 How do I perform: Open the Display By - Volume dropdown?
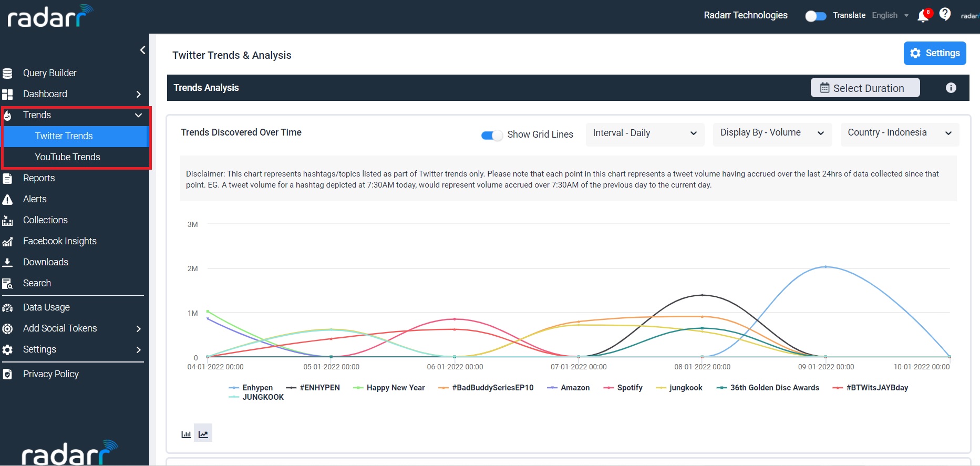(772, 133)
